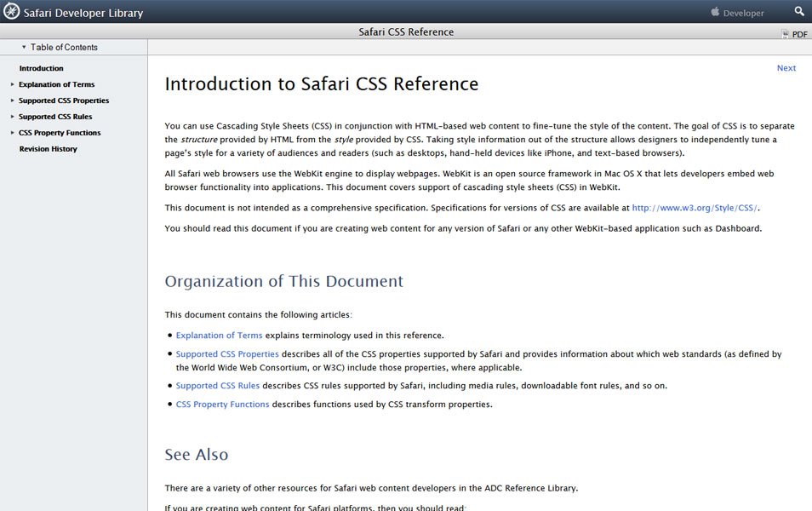Open the Explanation of Terms article link
The image size is (812, 511).
219,335
